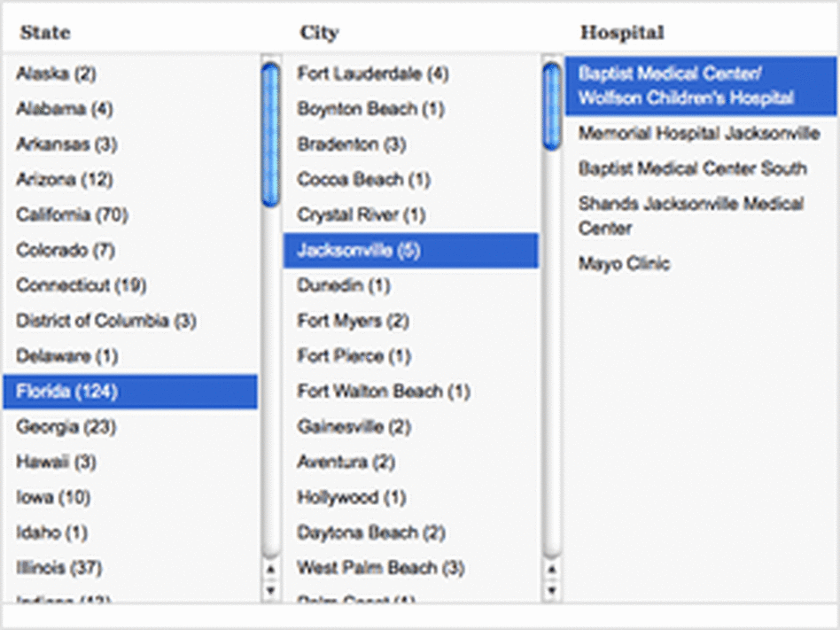The height and width of the screenshot is (630, 840).
Task: Choose Fort Myers (2) city
Action: tap(411, 321)
